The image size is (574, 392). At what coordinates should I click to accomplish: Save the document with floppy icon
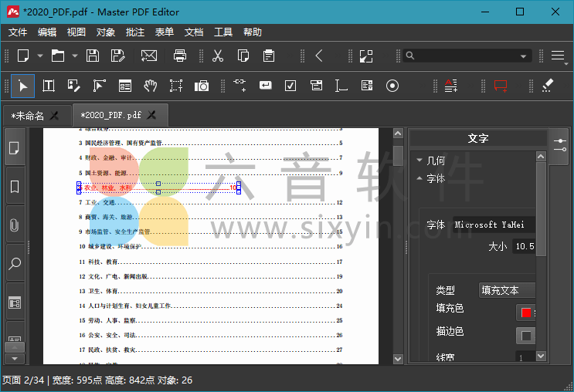[x=92, y=56]
